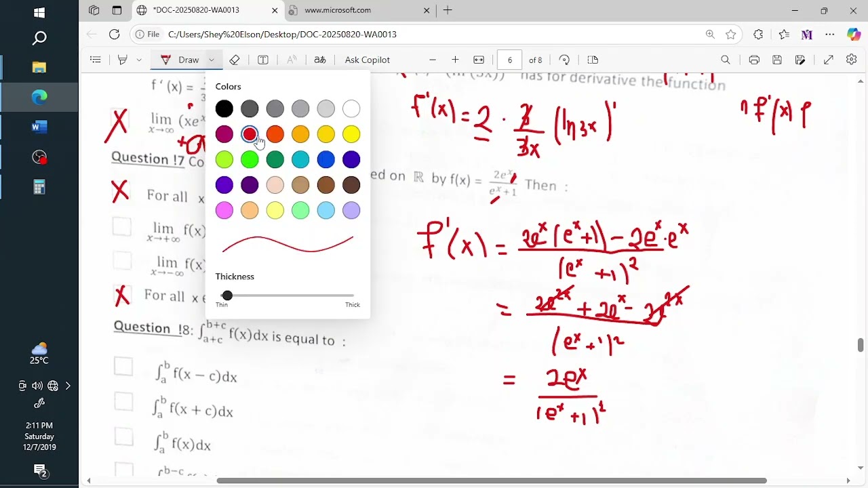Open the Translate tool
The image size is (868, 488).
[x=320, y=60]
